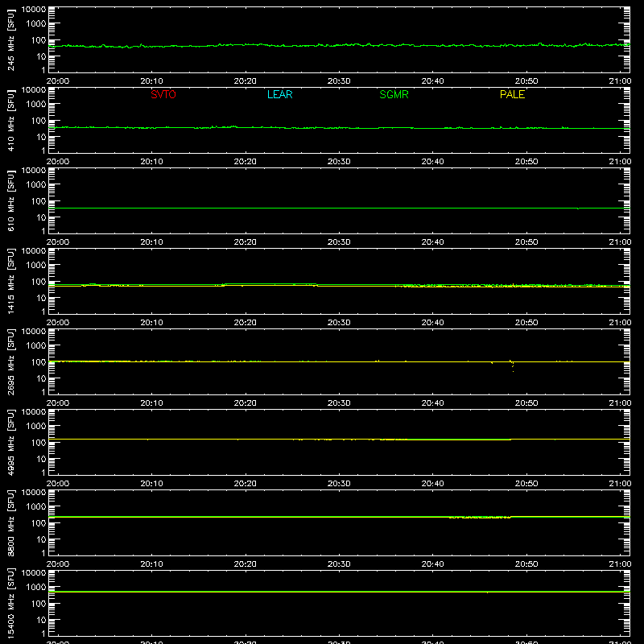The width and height of the screenshot is (644, 644).
Task: Click the 20:30 tick under the 8800 MHz plot
Action: [339, 564]
